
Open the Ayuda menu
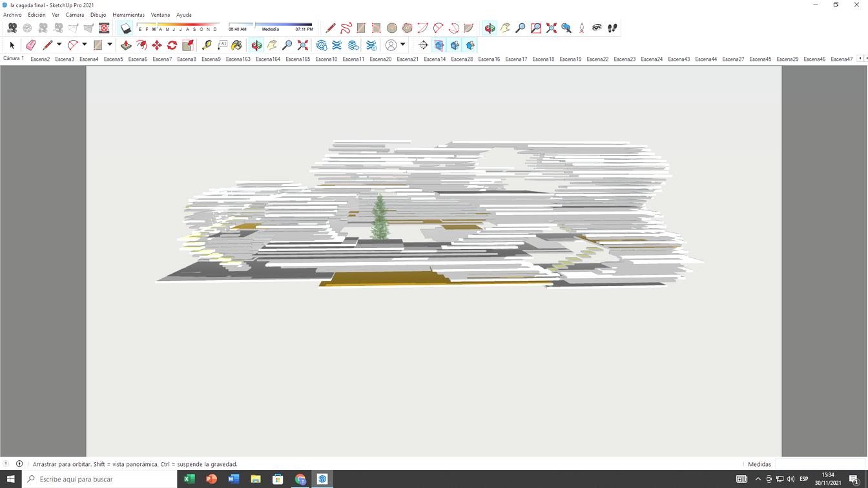[184, 15]
